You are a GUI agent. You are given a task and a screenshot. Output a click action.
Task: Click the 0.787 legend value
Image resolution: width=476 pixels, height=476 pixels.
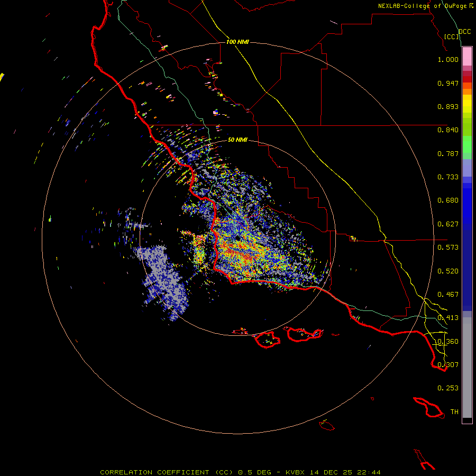pos(448,153)
